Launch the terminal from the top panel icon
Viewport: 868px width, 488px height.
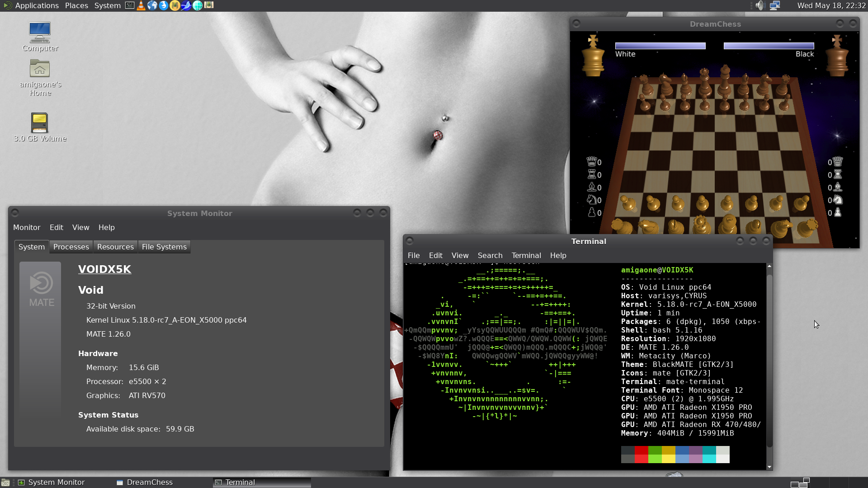pyautogui.click(x=130, y=5)
